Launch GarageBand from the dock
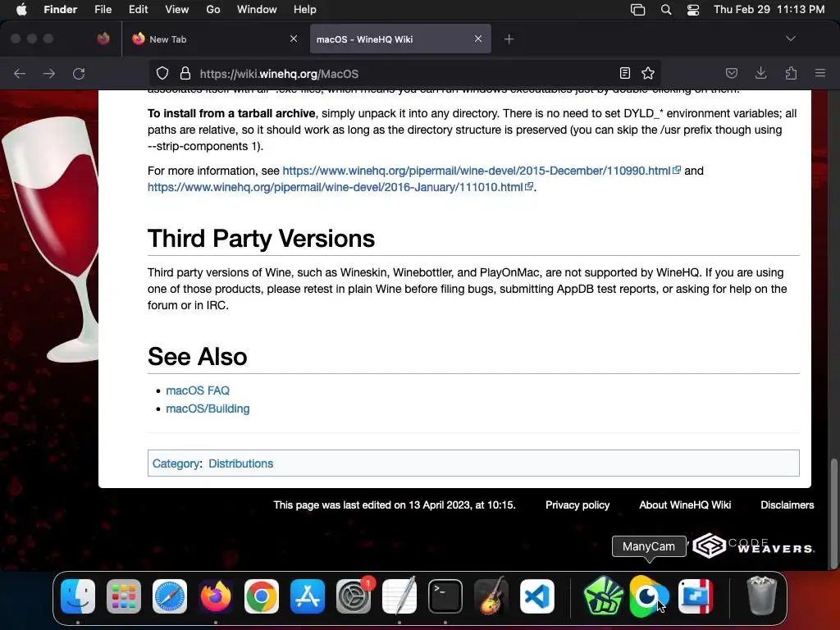Screen dimensions: 840x630 491,596
